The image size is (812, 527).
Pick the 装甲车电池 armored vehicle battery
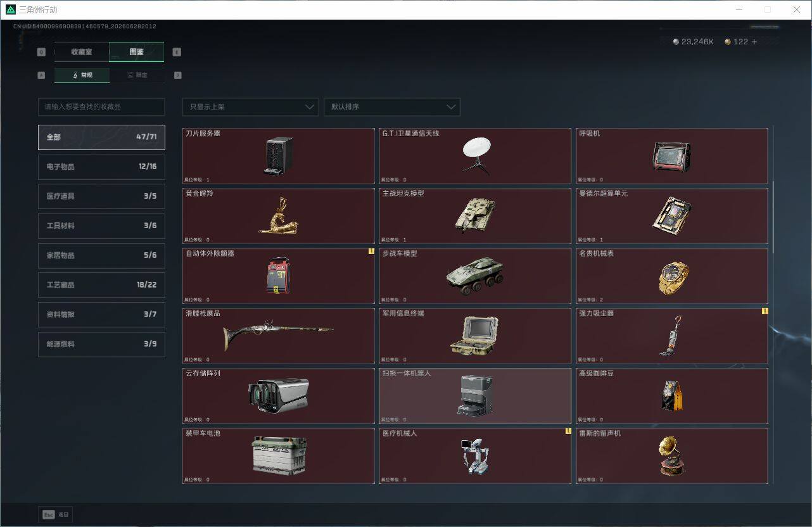coord(278,456)
